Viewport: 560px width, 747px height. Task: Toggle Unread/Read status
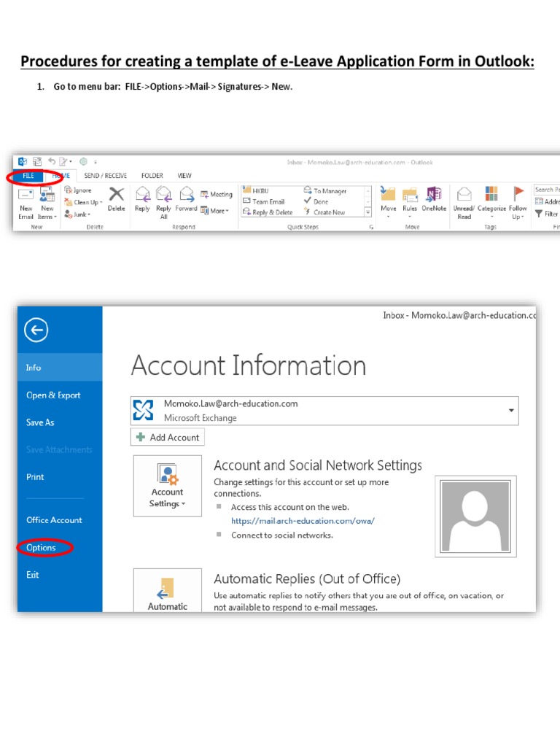coord(464,203)
